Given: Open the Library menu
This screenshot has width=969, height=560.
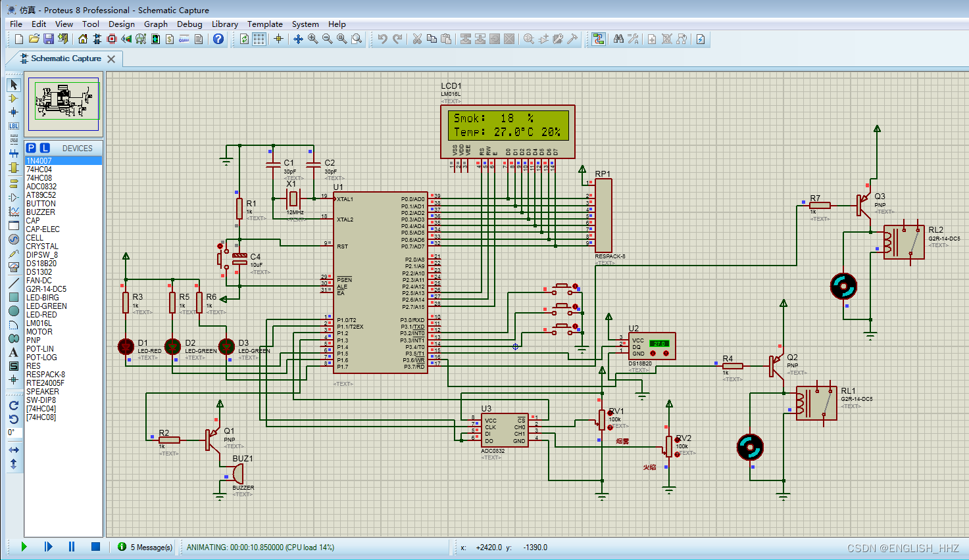Looking at the screenshot, I should (225, 24).
